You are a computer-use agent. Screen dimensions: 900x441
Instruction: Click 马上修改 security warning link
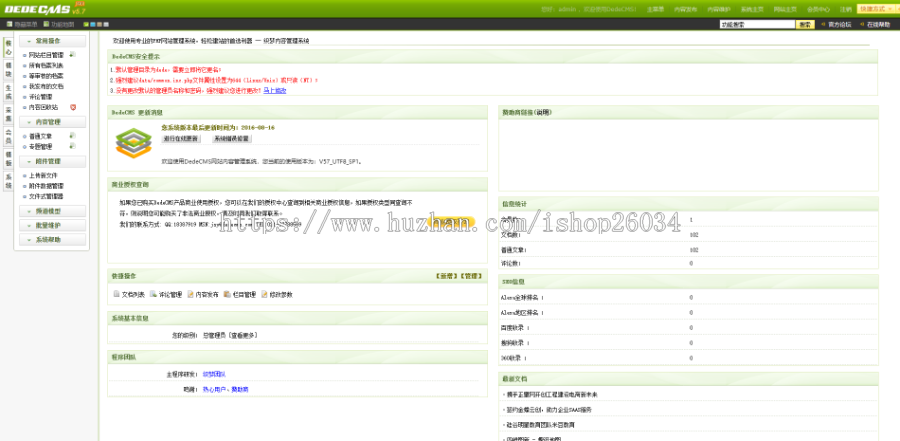point(274,91)
